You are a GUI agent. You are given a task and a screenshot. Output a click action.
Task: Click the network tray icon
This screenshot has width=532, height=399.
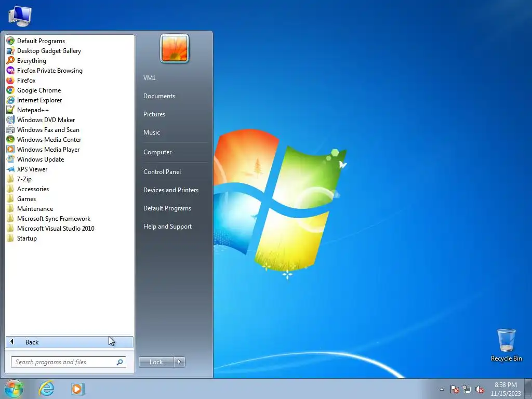click(467, 390)
